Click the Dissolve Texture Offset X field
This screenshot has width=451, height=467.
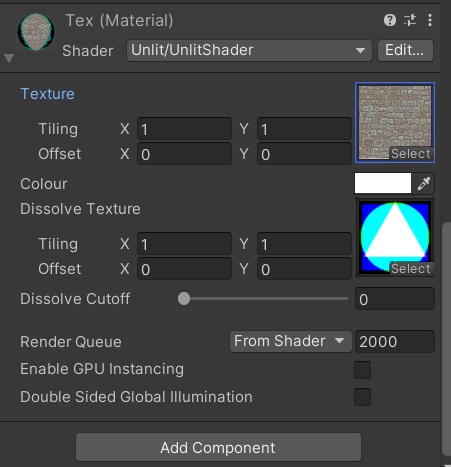click(184, 269)
